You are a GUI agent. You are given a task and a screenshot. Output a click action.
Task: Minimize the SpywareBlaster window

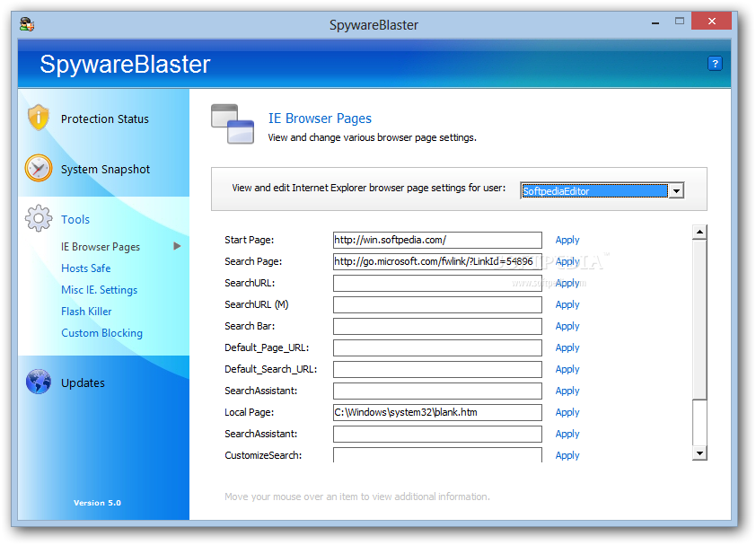[x=655, y=22]
